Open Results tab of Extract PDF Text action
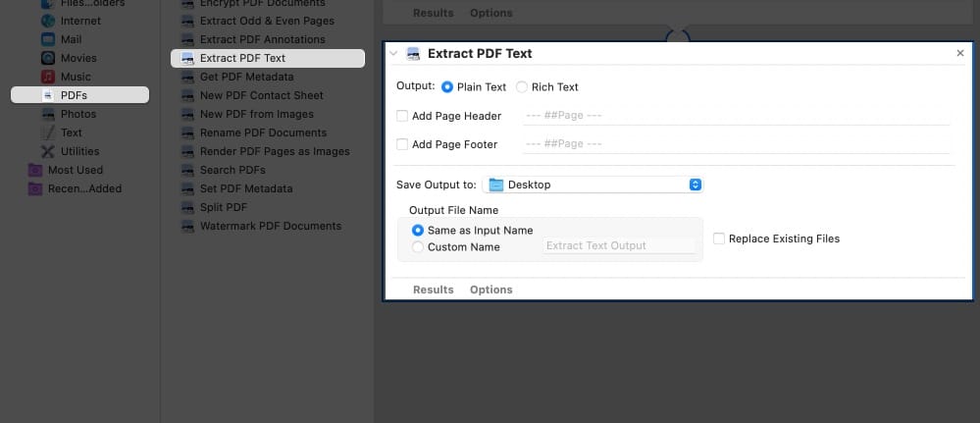 (434, 290)
